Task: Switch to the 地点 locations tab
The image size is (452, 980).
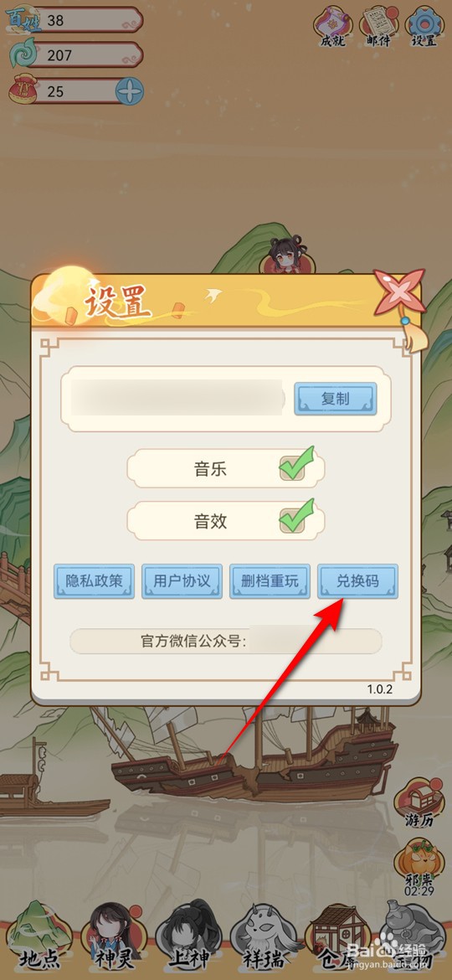Action: [39, 936]
